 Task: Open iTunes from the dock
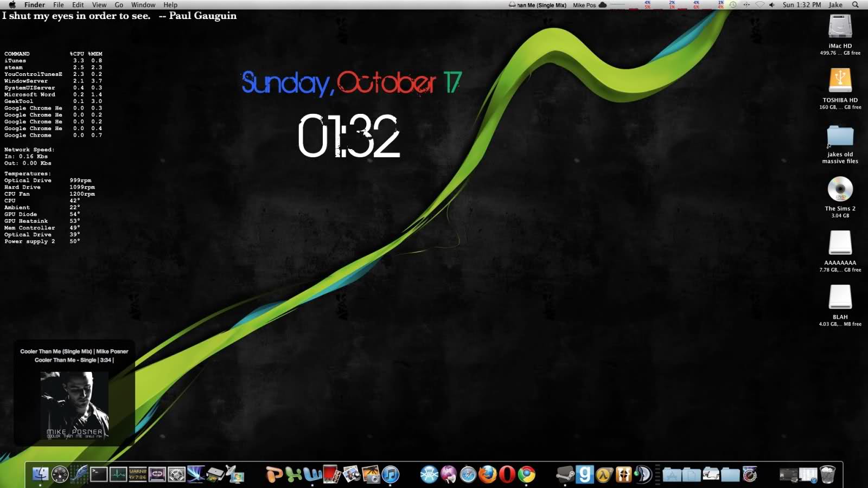(391, 474)
